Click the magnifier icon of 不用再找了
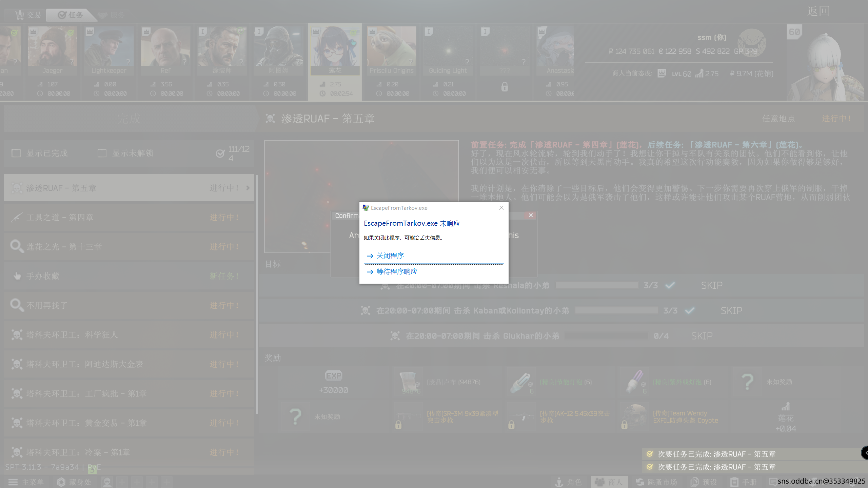Viewport: 868px width, 488px height. tap(16, 305)
